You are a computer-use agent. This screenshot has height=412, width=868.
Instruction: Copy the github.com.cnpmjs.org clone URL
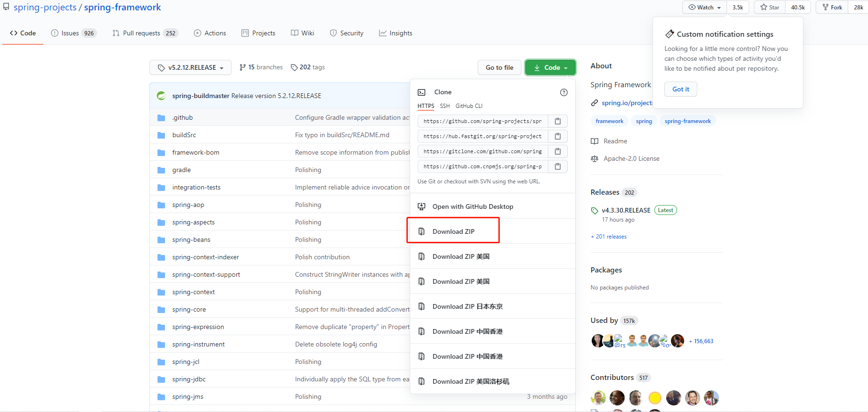[x=558, y=166]
